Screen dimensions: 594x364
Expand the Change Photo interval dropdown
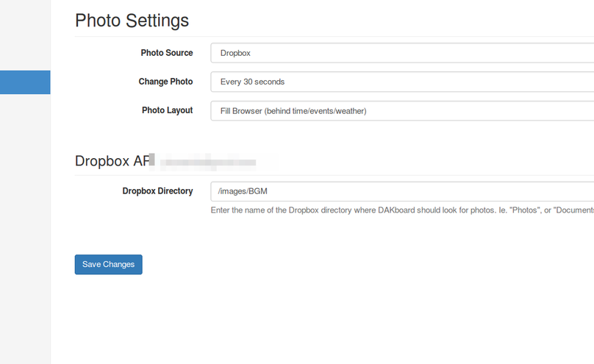point(401,82)
